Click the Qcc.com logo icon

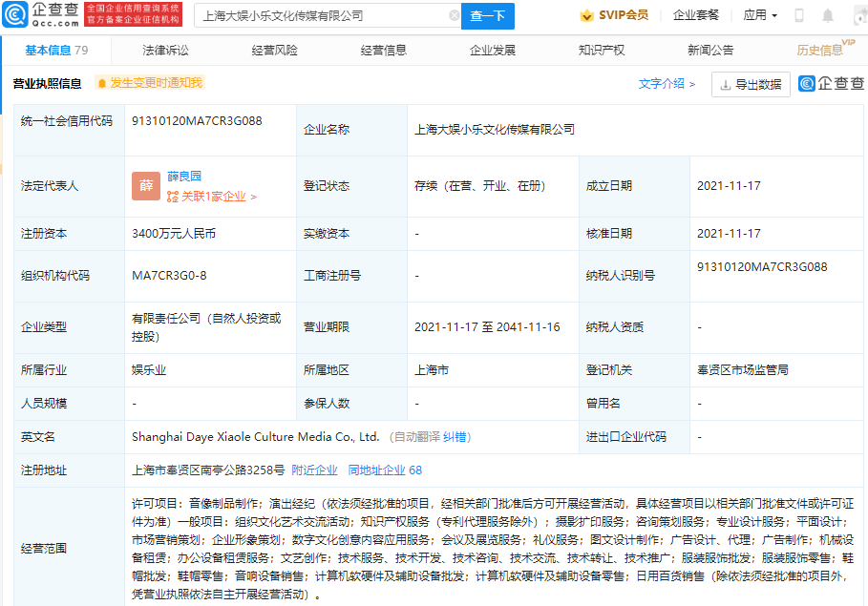click(x=14, y=15)
